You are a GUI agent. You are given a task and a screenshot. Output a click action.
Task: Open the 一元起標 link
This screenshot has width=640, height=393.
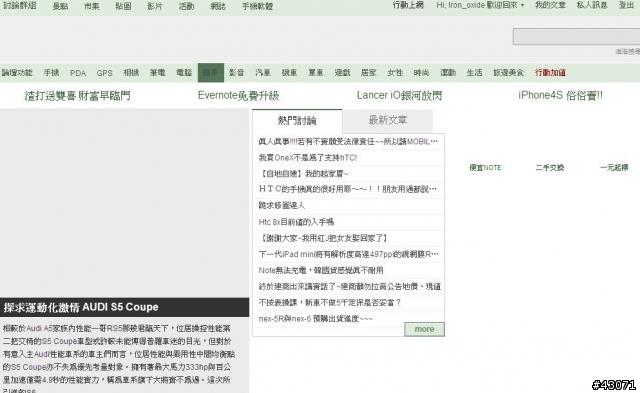(614, 167)
